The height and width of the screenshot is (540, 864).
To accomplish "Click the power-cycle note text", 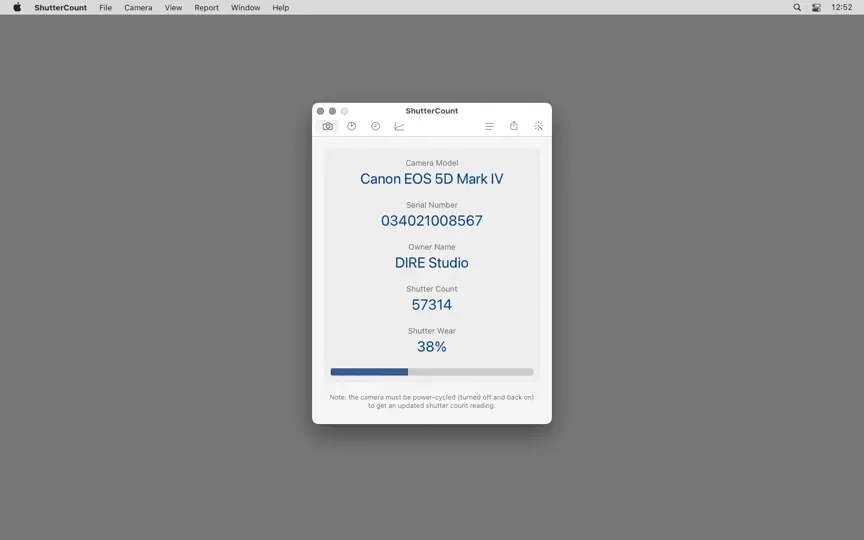I will [x=431, y=401].
